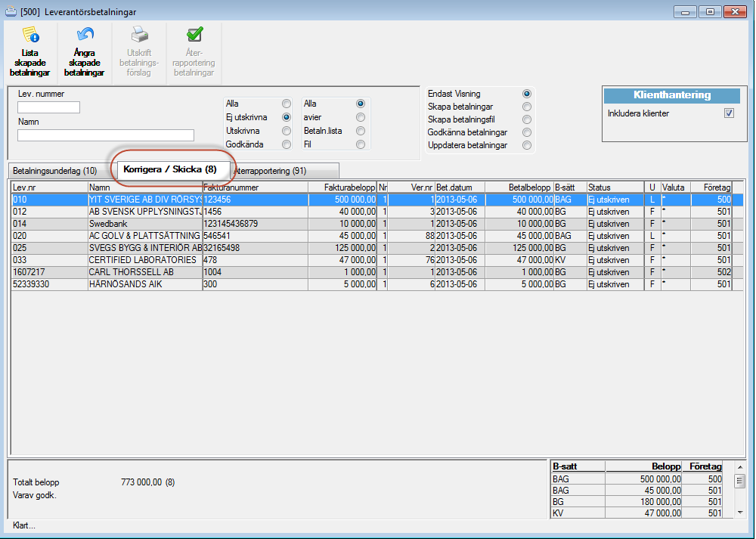The height and width of the screenshot is (539, 756).
Task: Select the Godkända radio button
Action: coord(287,144)
